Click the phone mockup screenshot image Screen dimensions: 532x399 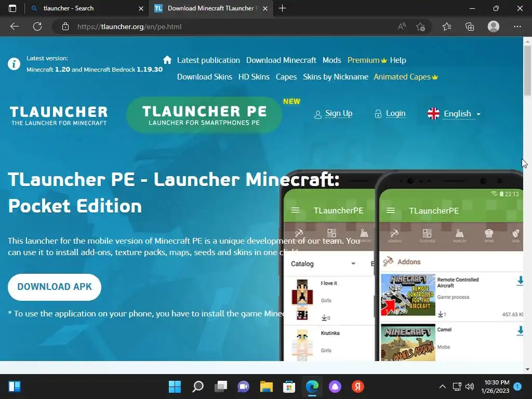[x=402, y=265]
